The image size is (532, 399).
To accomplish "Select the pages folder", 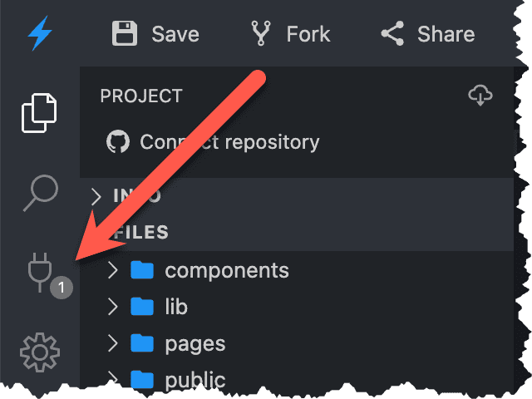I will point(195,343).
